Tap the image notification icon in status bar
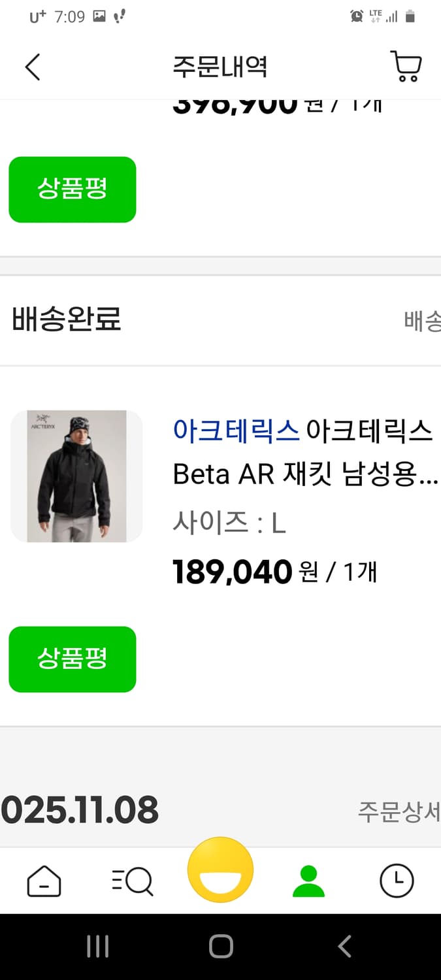The image size is (441, 980). (99, 16)
